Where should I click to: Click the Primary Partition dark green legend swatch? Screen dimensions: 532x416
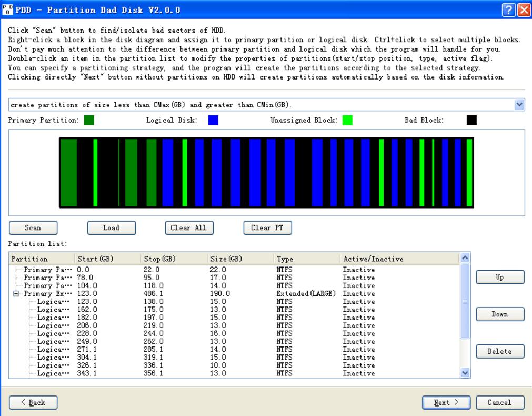click(x=89, y=120)
